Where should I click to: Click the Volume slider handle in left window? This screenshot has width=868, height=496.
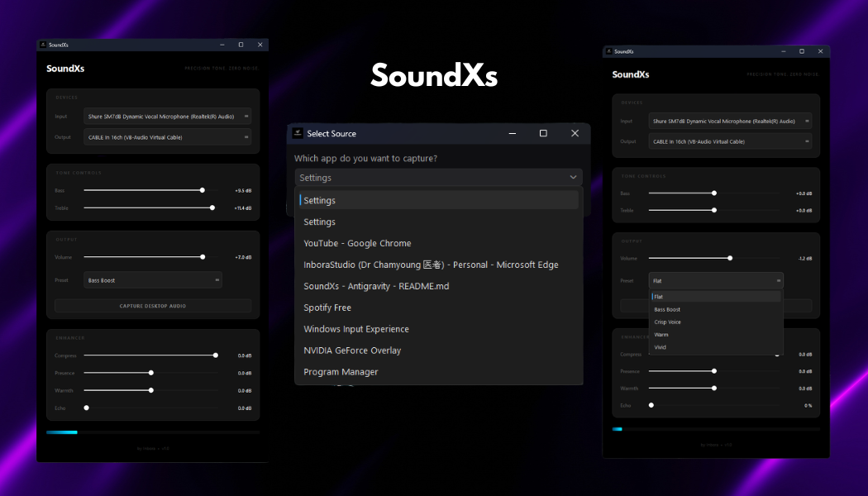pos(203,257)
